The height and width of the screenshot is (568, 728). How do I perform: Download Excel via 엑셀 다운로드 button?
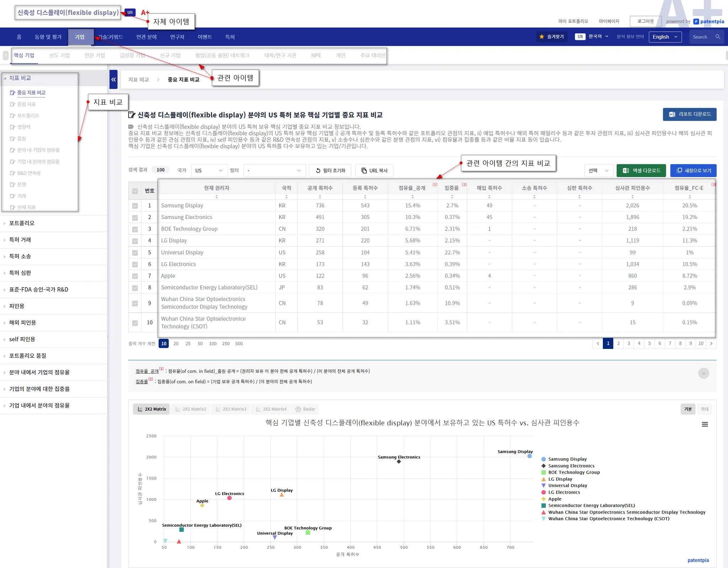[641, 171]
